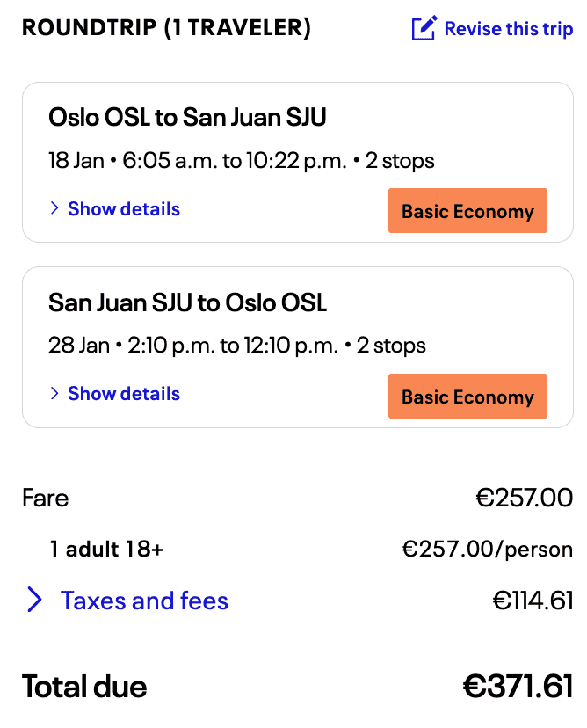Click the taxes amount €114.61
Viewport: 587px width, 728px height.
point(533,601)
